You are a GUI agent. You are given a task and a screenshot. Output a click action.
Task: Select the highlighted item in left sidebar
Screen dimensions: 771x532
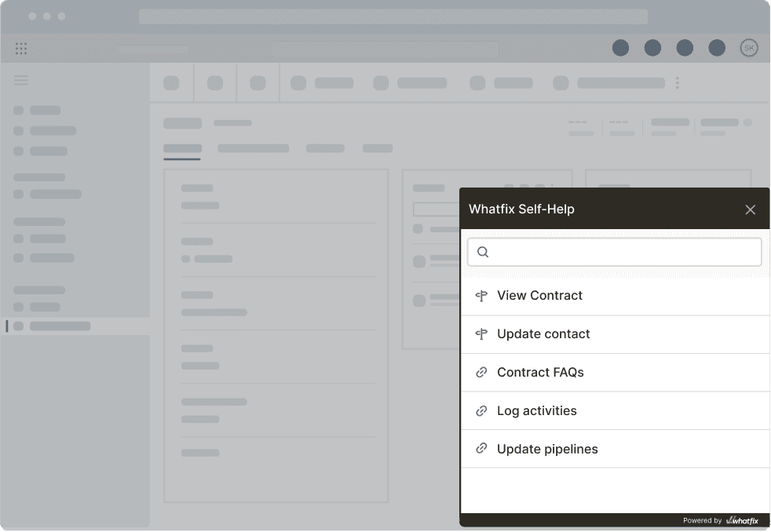[x=60, y=326]
